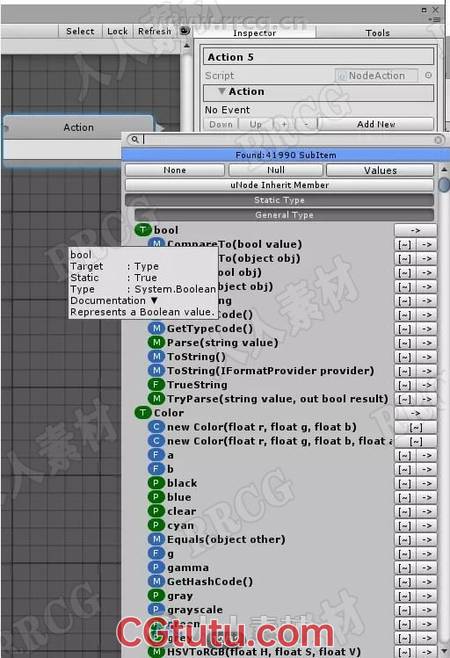Toggle the [~] button for gamma row
Screen dimensions: 450x658
[x=405, y=568]
